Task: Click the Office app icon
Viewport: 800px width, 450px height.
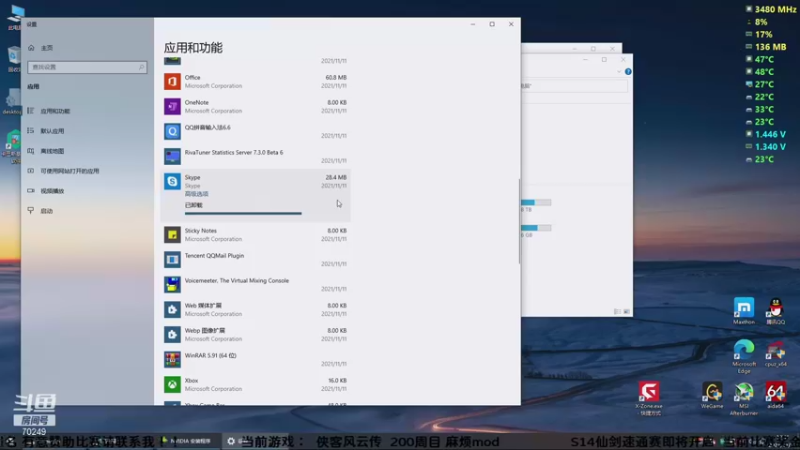Action: tap(172, 81)
